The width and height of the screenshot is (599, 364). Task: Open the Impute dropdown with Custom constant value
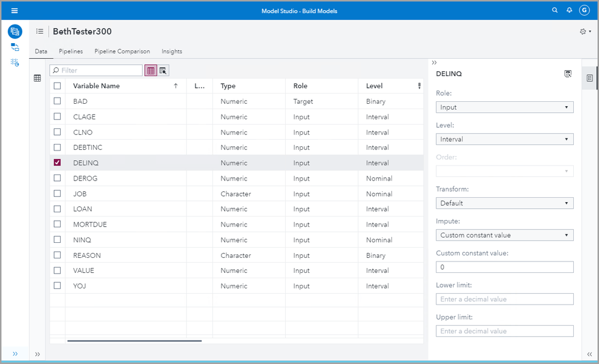[x=504, y=235]
